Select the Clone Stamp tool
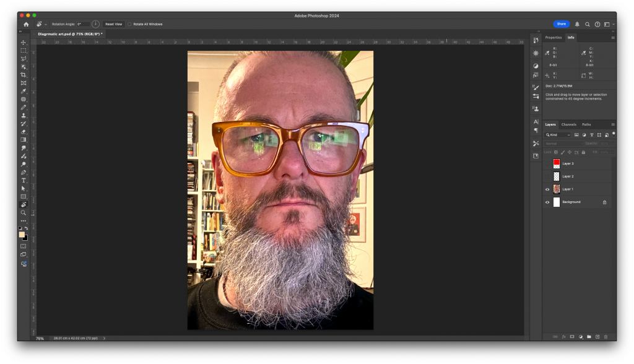 tap(24, 115)
